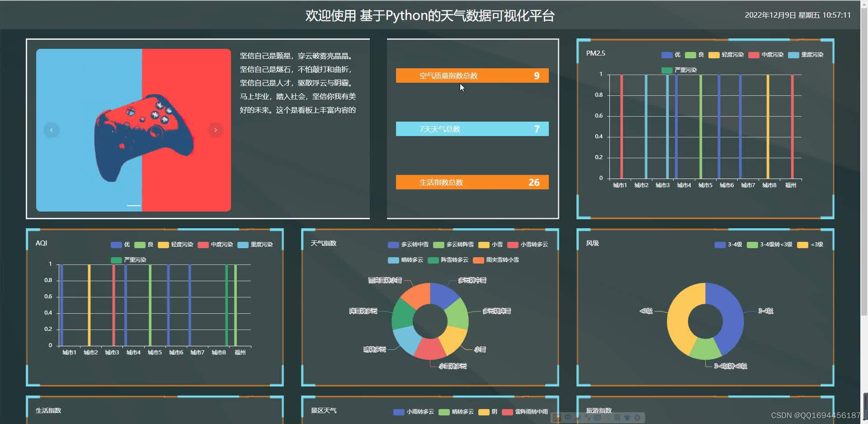Toggle the 优 legend in the PM2.5 chart

(670, 55)
